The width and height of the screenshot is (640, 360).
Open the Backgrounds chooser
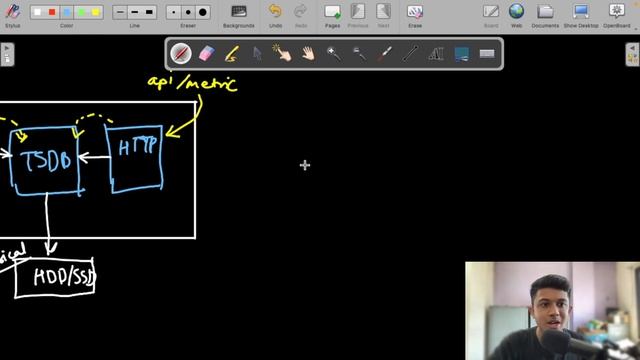point(239,16)
